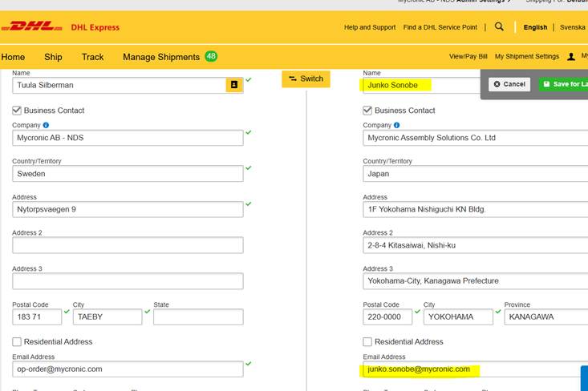Click the Switch addresses button
588x391 pixels.
[306, 79]
